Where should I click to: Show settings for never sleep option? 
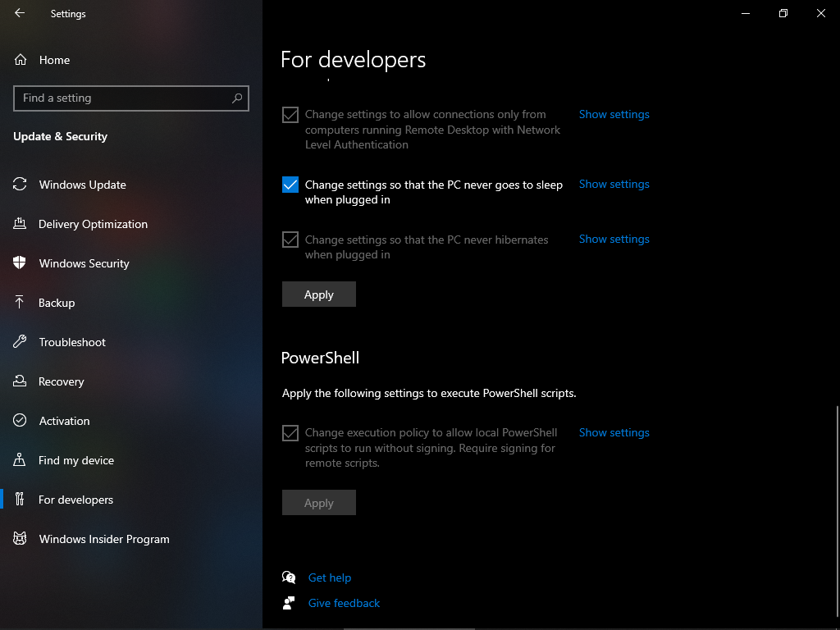tap(614, 184)
